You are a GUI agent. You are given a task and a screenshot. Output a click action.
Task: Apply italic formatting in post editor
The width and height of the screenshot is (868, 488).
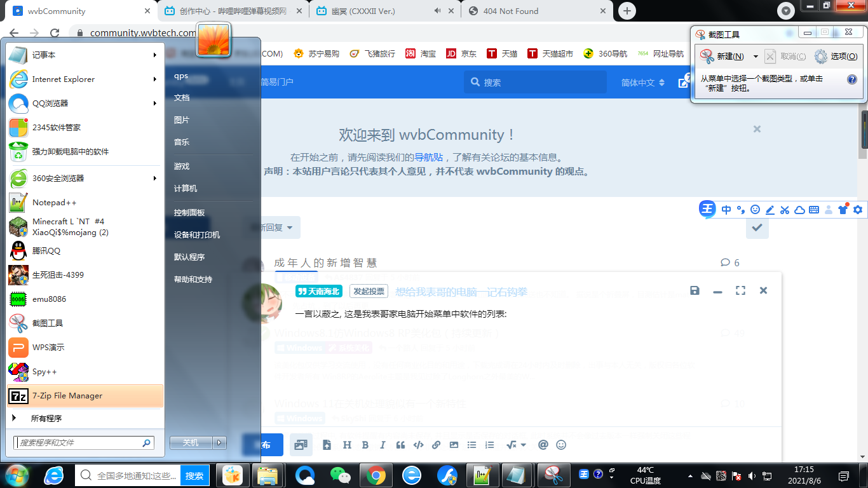tap(383, 445)
